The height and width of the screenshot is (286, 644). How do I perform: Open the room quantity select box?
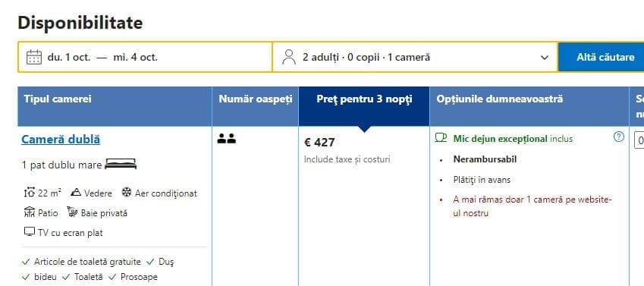[x=639, y=140]
